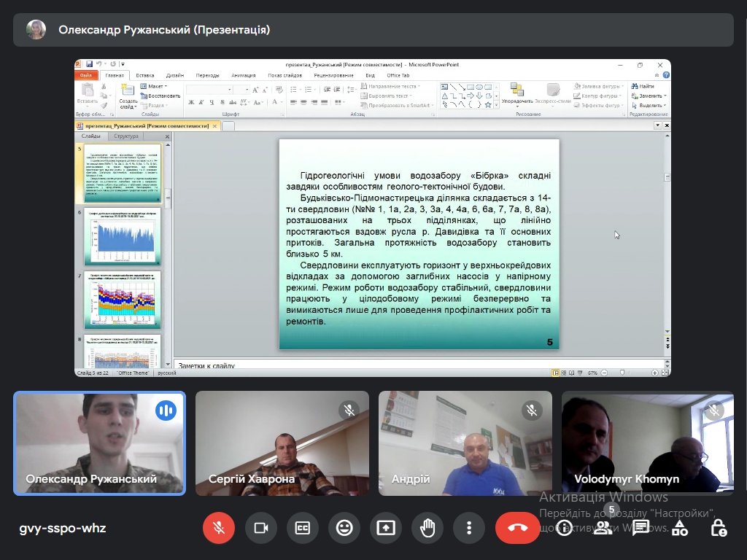Toggle the camera button
The image size is (747, 560).
[x=260, y=528]
